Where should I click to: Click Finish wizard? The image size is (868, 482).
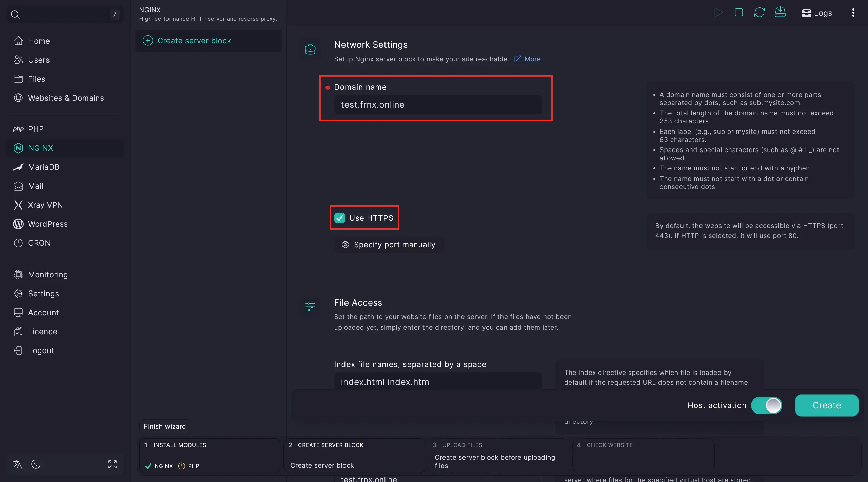[165, 426]
